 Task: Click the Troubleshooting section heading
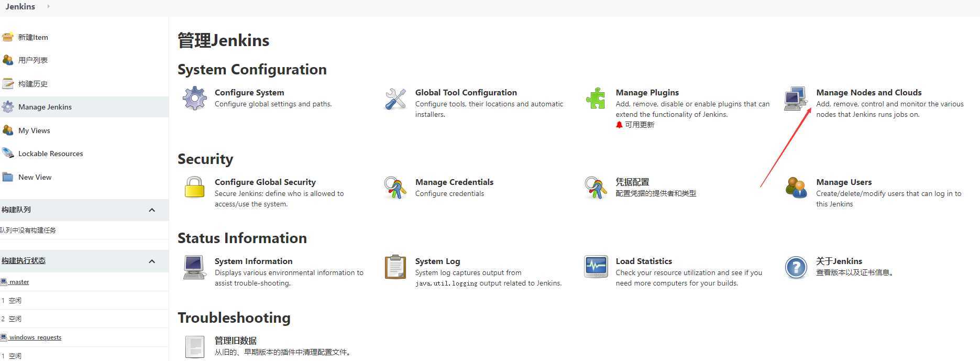click(234, 318)
